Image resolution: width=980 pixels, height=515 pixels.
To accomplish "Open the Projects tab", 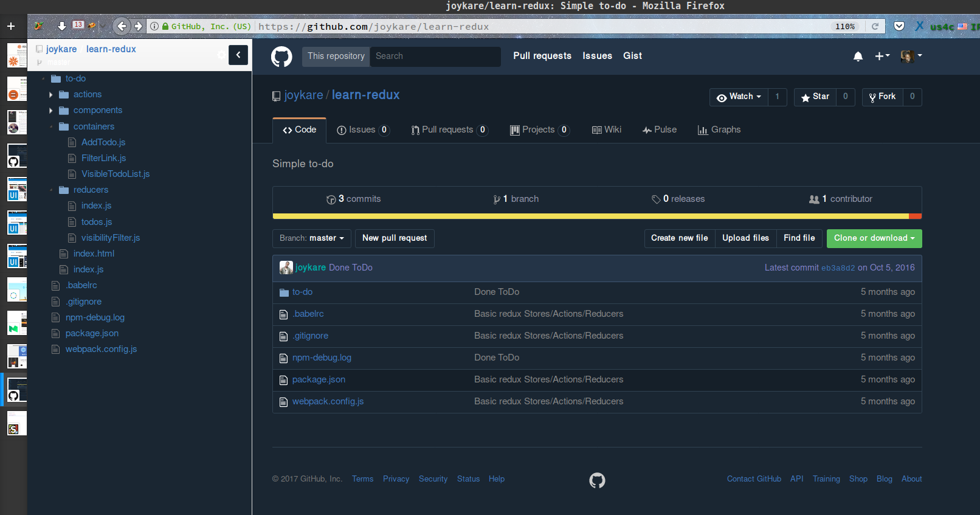I will tap(540, 130).
